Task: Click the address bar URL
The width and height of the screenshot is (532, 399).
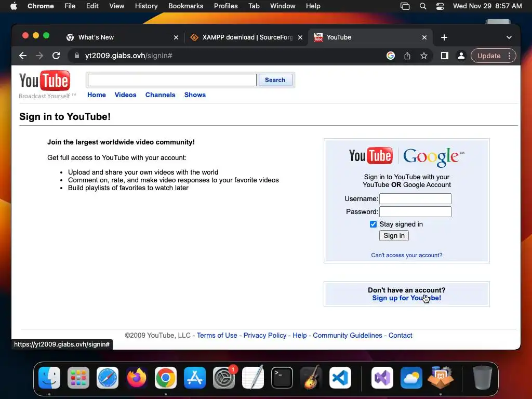Action: click(x=129, y=56)
